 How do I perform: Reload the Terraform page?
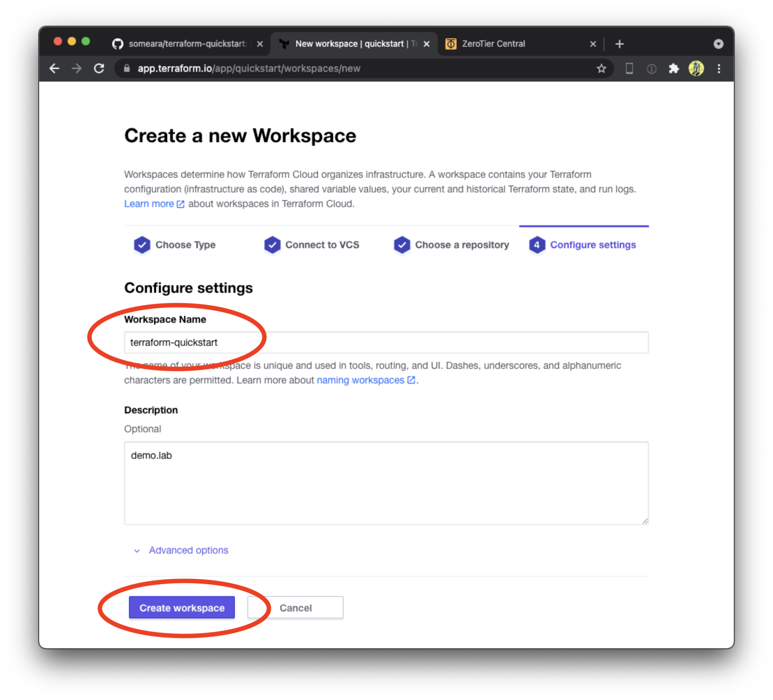tap(99, 69)
